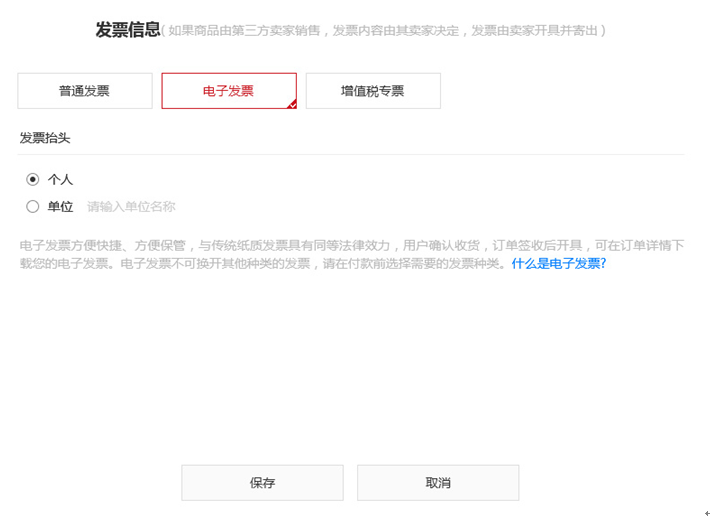Select the 普通发票 invoice type tab
Viewport: 711px width, 525px height.
click(85, 91)
